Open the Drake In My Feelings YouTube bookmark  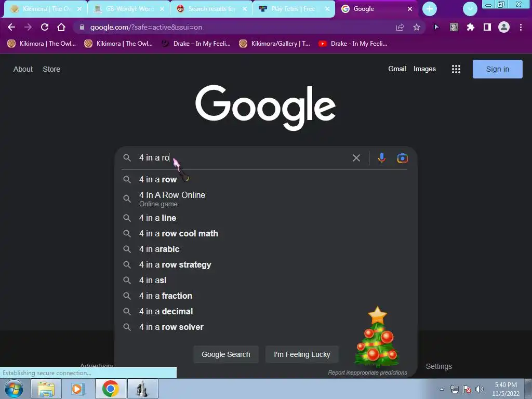pos(353,44)
